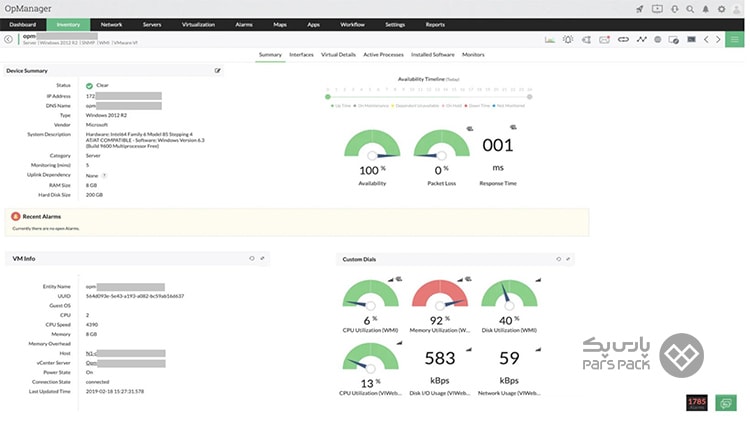Open the 1785 alarms counter
This screenshot has width=750, height=424.
coord(696,403)
